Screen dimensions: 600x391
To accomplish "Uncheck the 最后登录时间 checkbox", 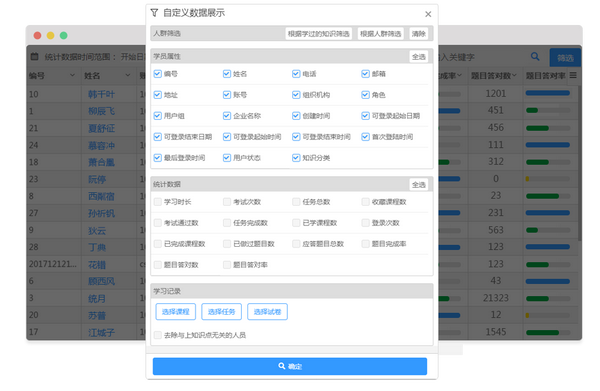I will tap(158, 158).
